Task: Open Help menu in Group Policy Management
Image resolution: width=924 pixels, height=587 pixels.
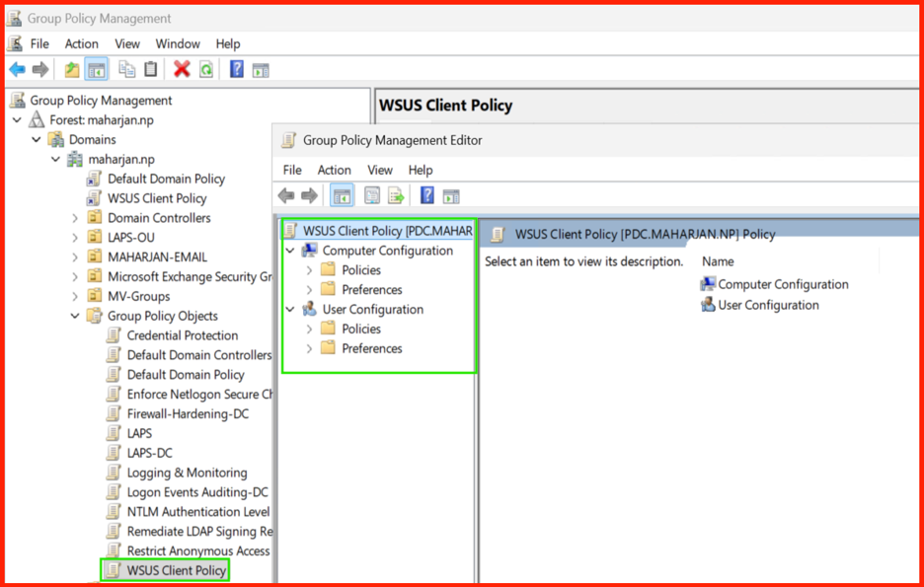Action: click(227, 44)
